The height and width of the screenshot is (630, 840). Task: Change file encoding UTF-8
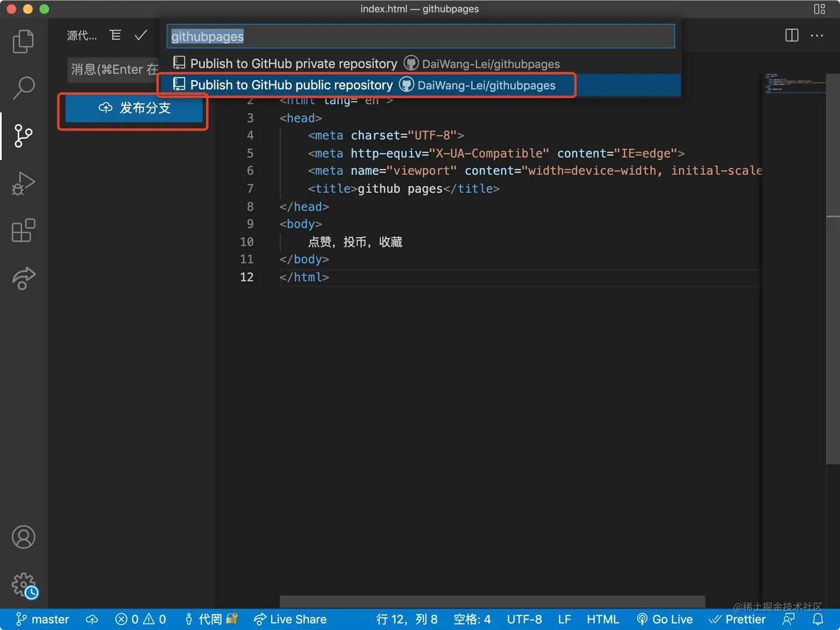tap(524, 619)
